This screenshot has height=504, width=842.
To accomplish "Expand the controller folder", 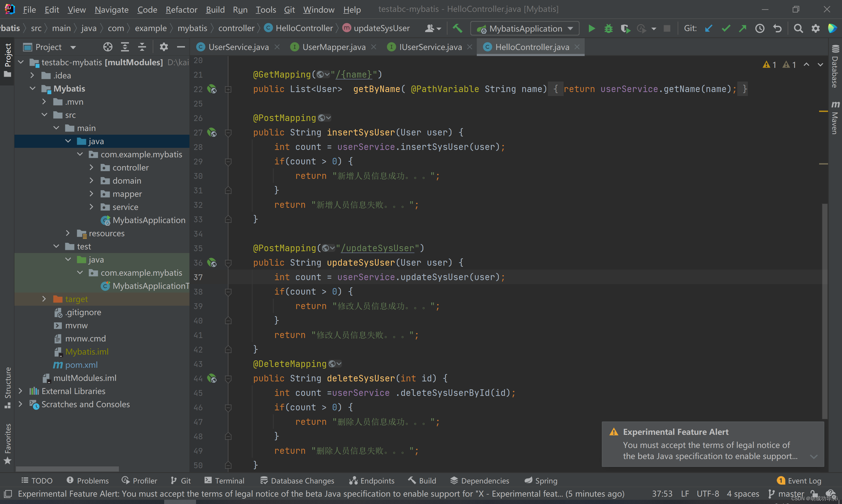I will click(91, 168).
